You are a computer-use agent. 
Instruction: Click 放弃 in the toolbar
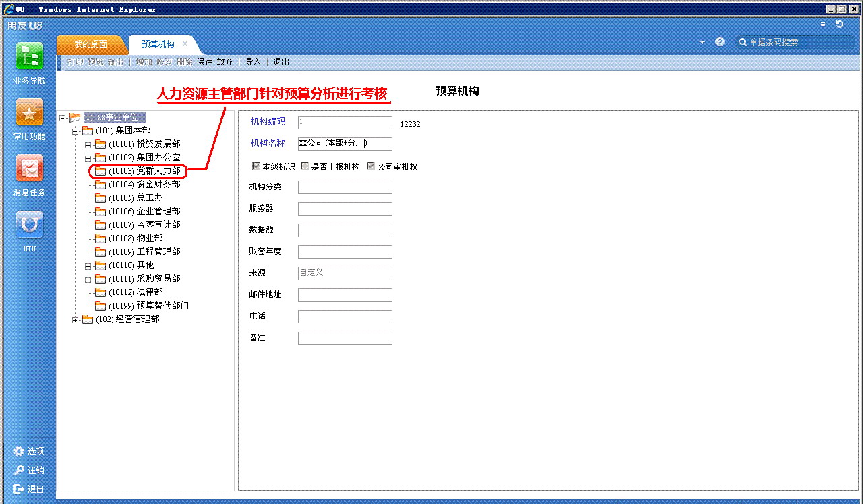click(225, 62)
